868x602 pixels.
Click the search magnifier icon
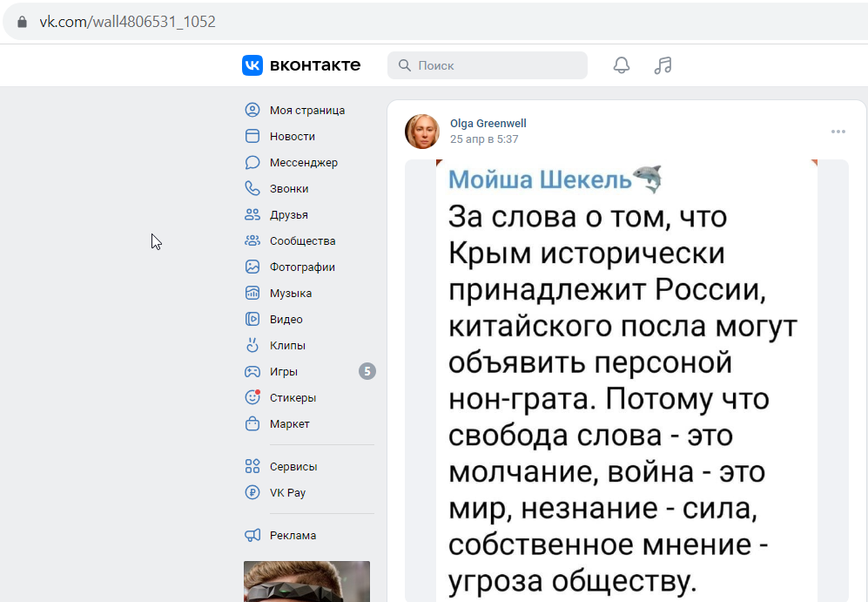405,65
